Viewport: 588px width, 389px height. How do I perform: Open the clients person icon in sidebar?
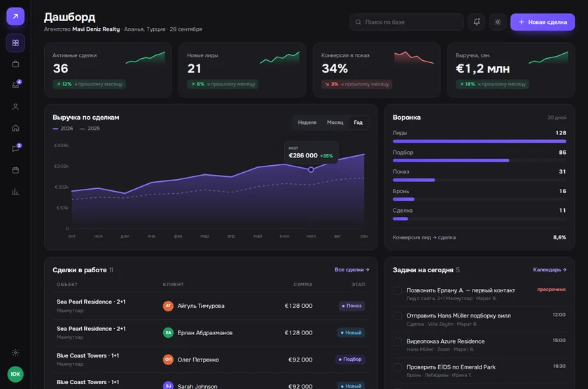point(15,107)
